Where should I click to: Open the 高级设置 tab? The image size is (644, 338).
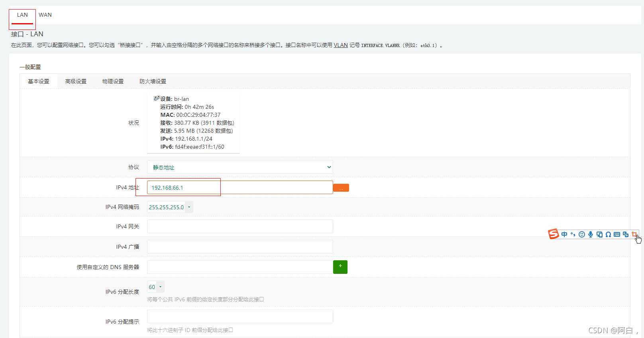pos(76,81)
